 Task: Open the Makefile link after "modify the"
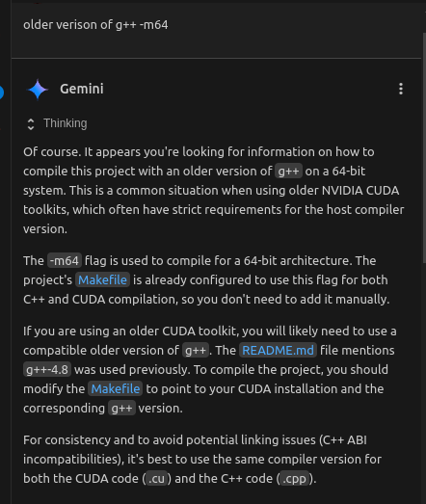[116, 388]
